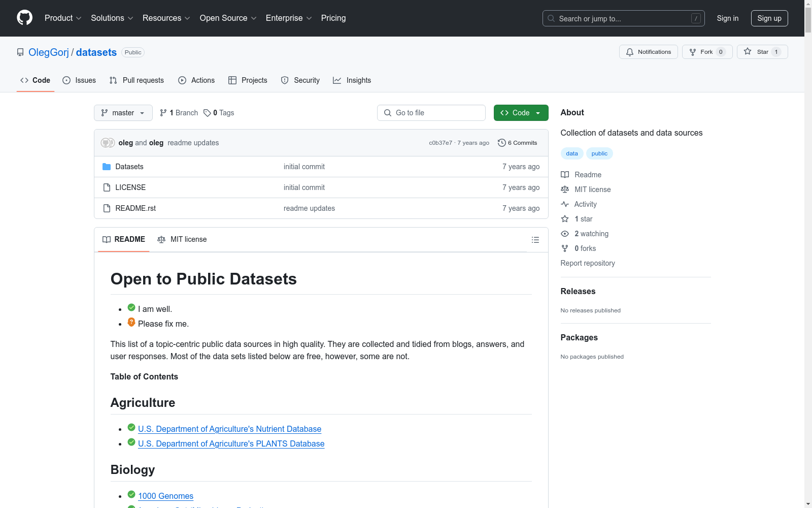Open the README.rst file
This screenshot has height=508, width=812.
click(x=136, y=208)
